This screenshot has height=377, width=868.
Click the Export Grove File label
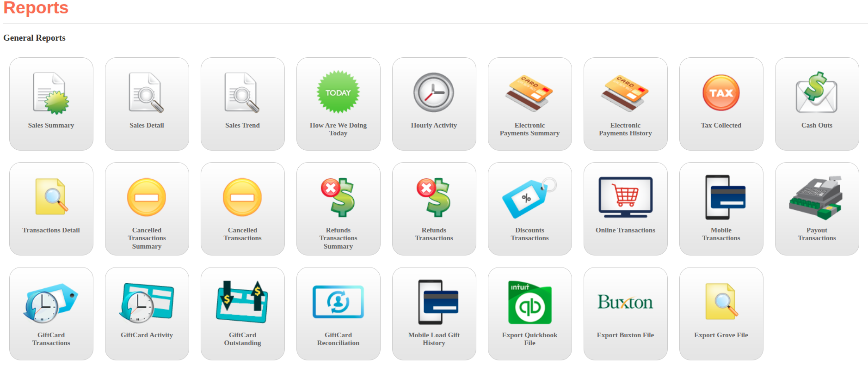pyautogui.click(x=721, y=335)
